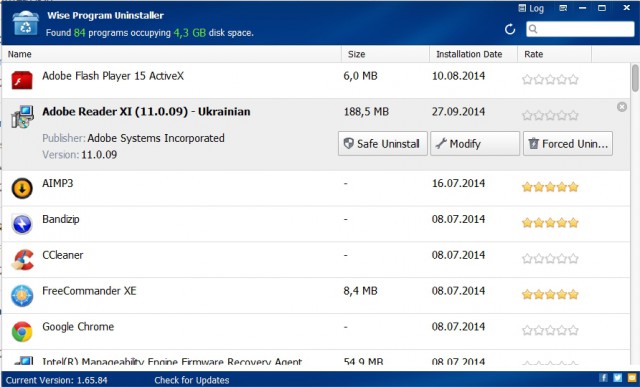Click the FreeCommander XE star rating
Screen dimensions: 640x387
pyautogui.click(x=550, y=294)
